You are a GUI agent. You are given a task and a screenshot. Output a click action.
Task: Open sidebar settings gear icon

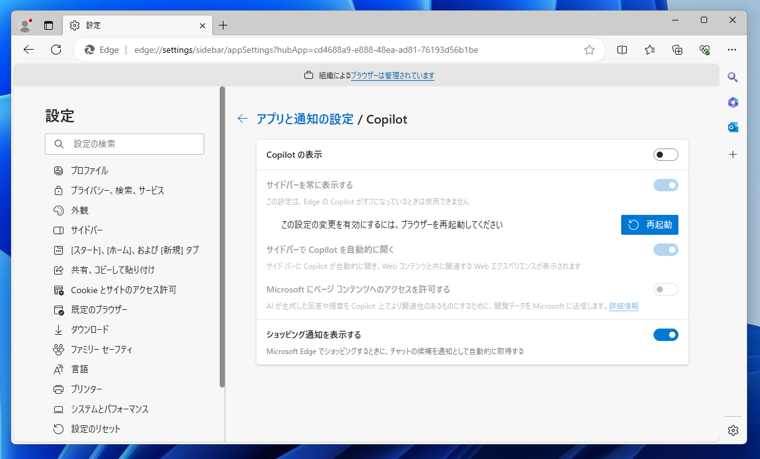[733, 430]
